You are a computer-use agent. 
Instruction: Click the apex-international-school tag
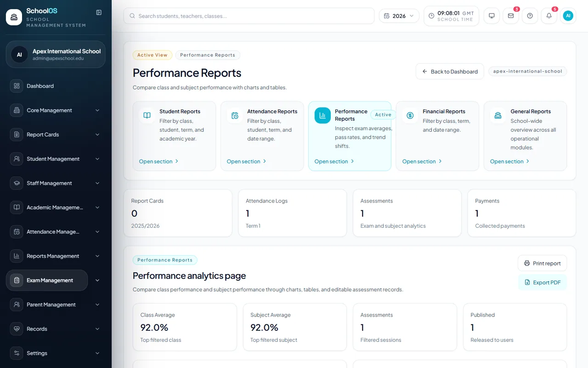(527, 71)
